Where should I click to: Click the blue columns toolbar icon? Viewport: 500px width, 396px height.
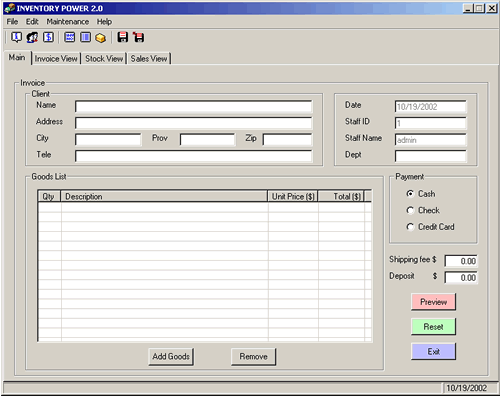85,37
